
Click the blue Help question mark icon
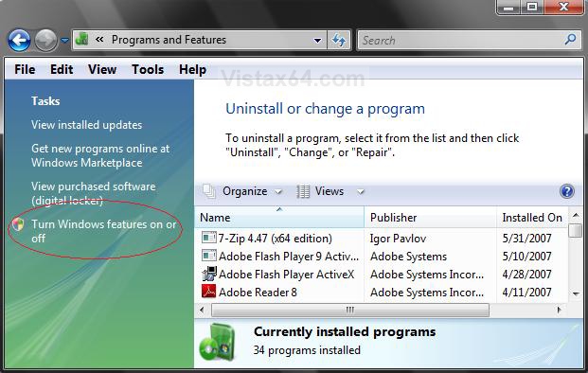pyautogui.click(x=566, y=191)
